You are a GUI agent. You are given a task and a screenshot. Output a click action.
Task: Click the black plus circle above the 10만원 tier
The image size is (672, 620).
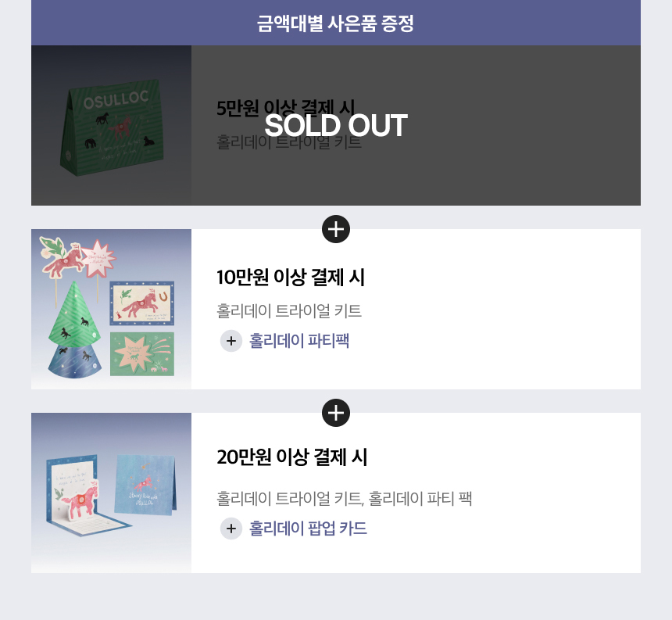coord(336,229)
